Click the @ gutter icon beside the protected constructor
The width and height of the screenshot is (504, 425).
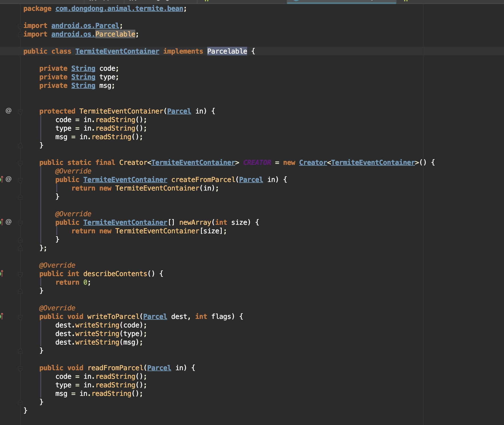(x=9, y=111)
